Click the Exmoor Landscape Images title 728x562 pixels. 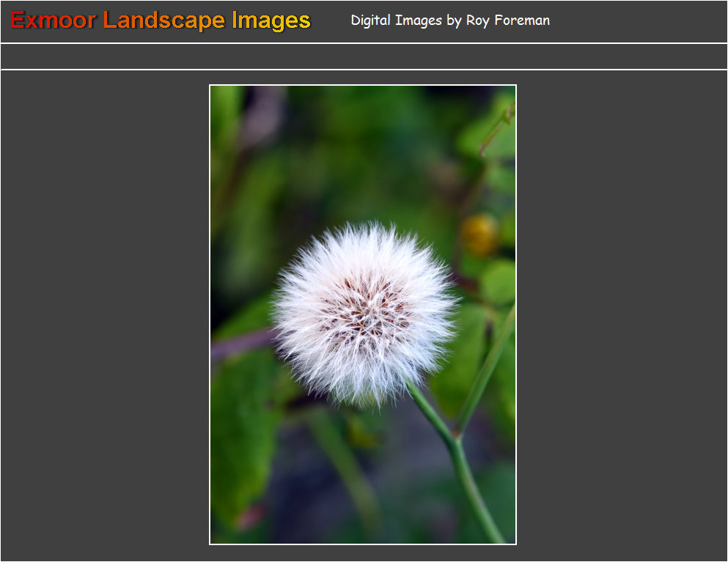coord(161,21)
